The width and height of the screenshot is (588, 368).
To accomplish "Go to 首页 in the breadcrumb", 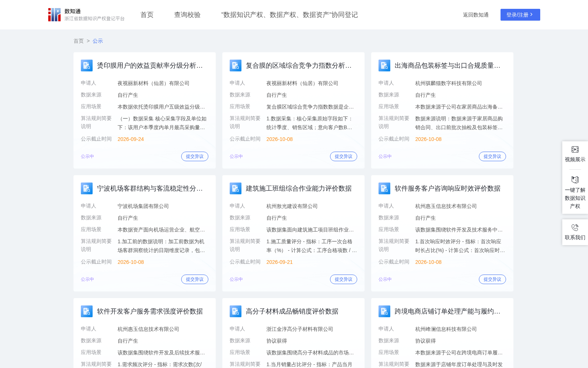I will tap(79, 41).
